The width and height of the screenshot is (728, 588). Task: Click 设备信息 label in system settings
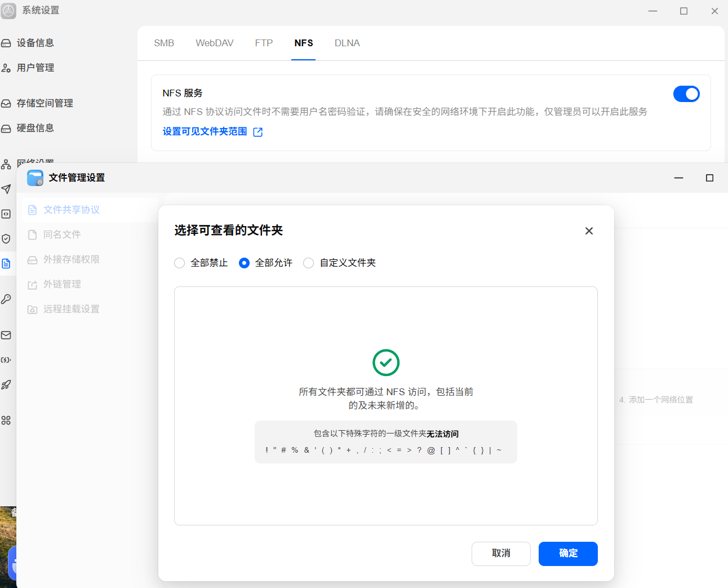pos(35,43)
